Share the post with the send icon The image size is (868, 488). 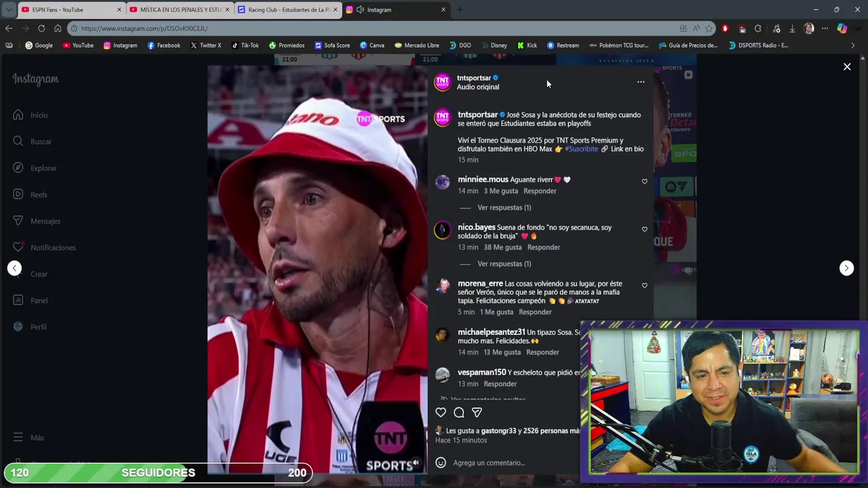point(477,412)
